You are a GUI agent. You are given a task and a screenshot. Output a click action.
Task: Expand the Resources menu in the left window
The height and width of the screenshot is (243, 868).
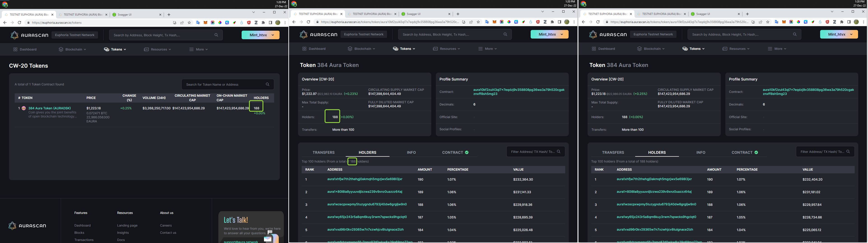tap(157, 49)
